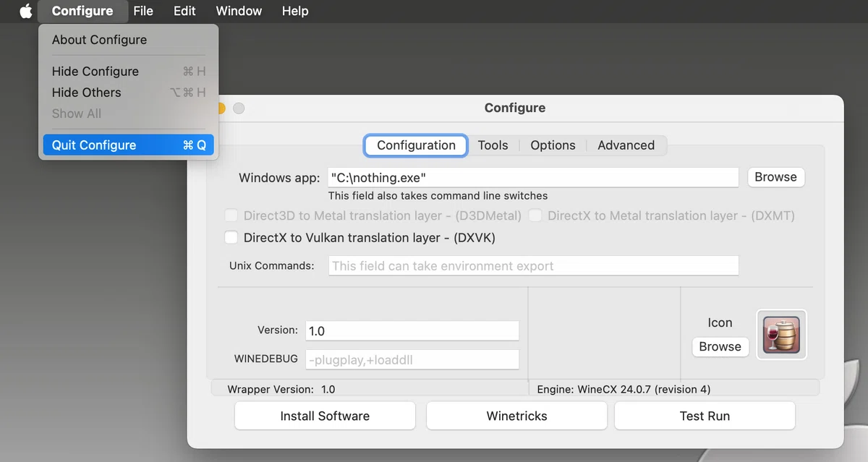The image size is (868, 462).
Task: Open Winetricks
Action: tap(516, 416)
